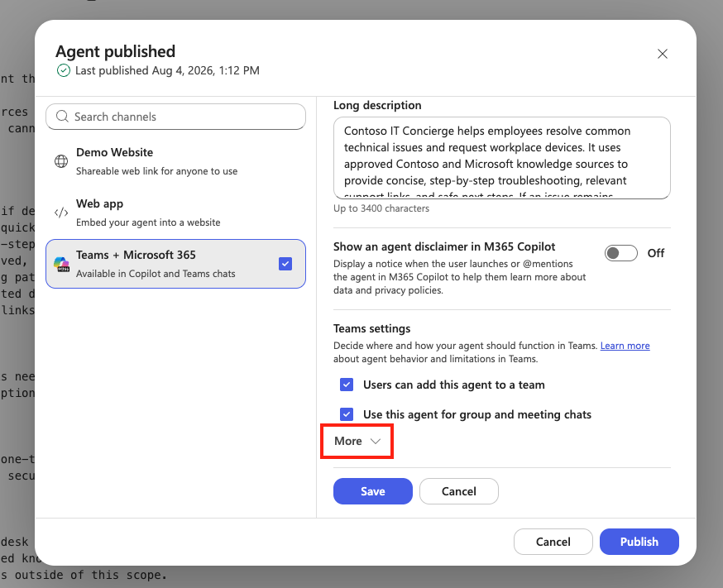This screenshot has height=588, width=723.
Task: Click the green published checkmark icon
Action: pyautogui.click(x=63, y=70)
